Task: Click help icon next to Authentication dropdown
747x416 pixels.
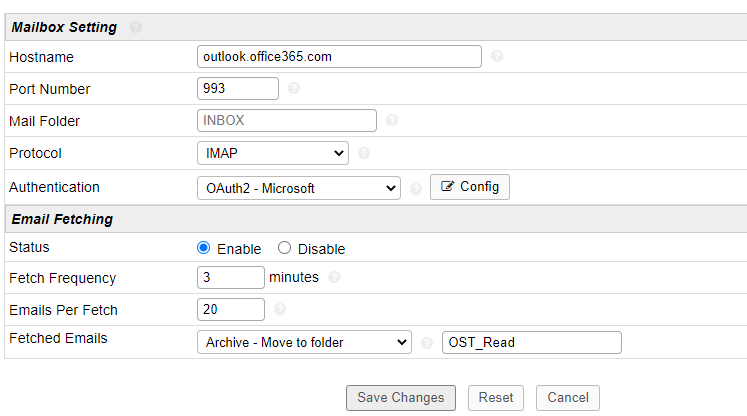Action: (x=415, y=188)
